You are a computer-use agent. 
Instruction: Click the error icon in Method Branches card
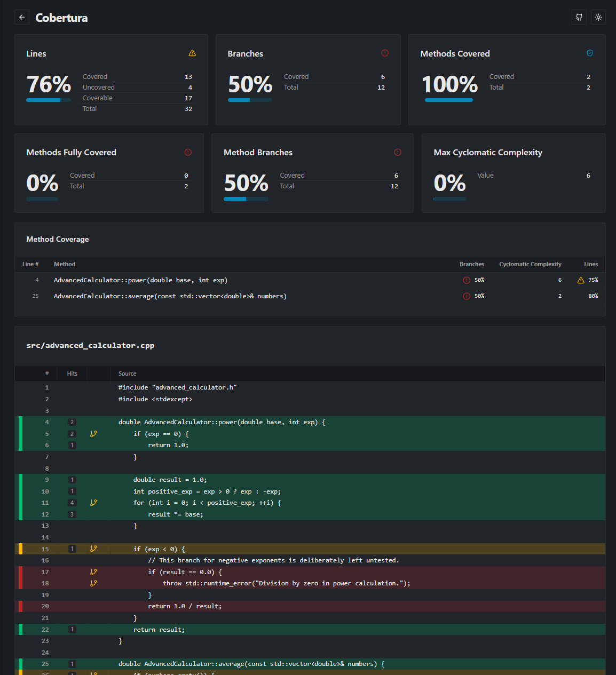click(x=398, y=152)
